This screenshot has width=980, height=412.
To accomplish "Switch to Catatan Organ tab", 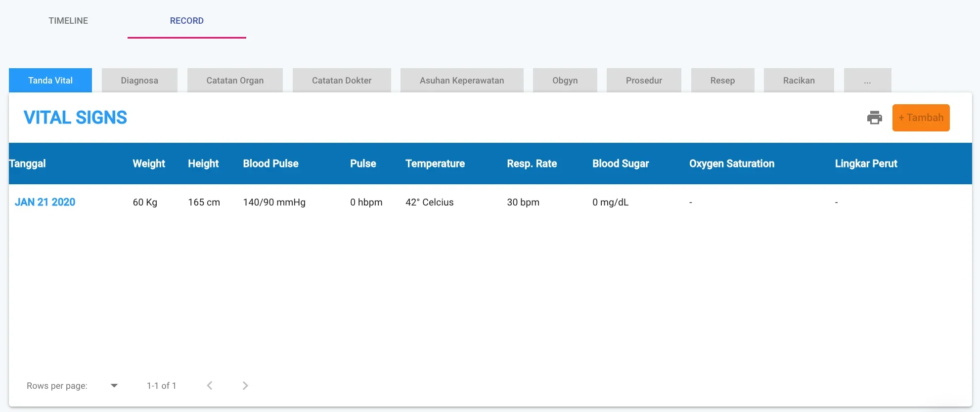I will (x=235, y=80).
